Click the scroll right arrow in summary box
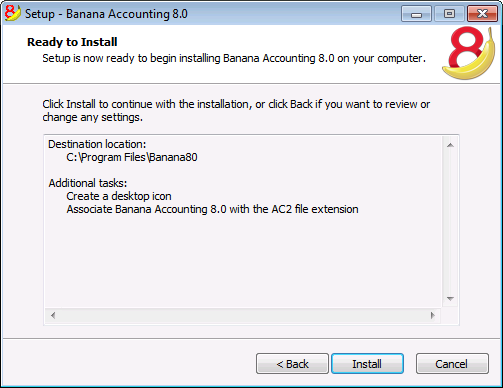This screenshot has width=503, height=388. tap(433, 315)
